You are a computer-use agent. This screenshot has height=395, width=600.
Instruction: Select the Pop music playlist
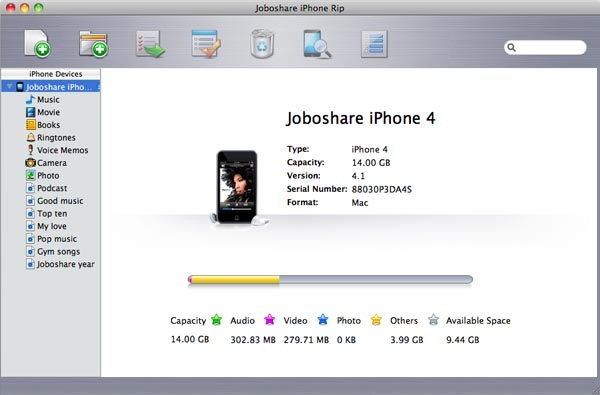tap(57, 238)
